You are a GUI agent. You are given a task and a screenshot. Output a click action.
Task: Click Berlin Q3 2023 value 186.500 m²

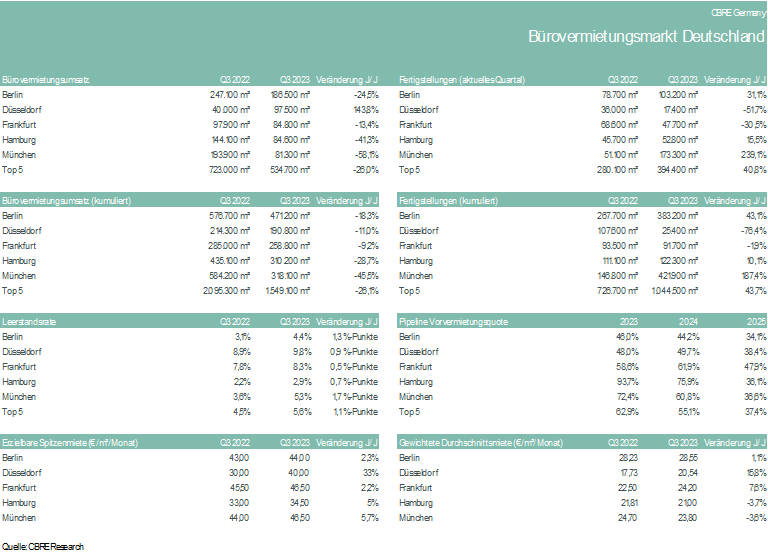pyautogui.click(x=290, y=95)
